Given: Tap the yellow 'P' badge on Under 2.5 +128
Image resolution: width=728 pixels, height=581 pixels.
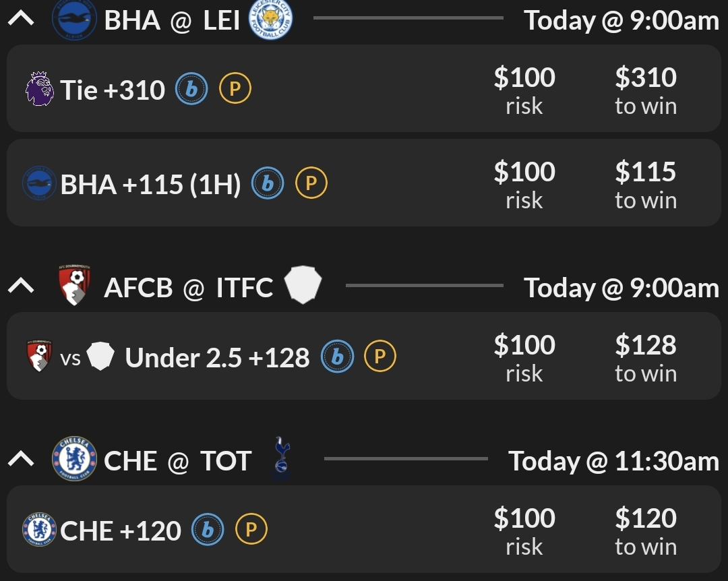Looking at the screenshot, I should (x=380, y=357).
